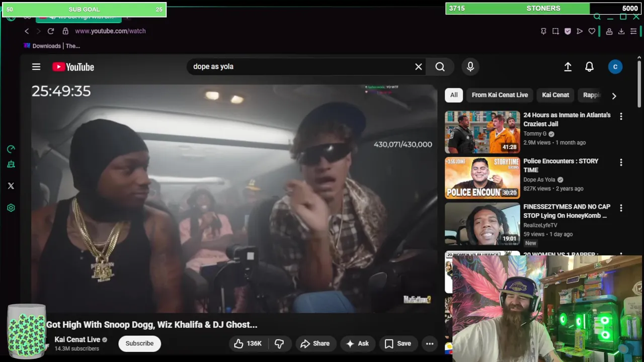644x362 pixels.
Task: Select the All filter chip
Action: (454, 95)
